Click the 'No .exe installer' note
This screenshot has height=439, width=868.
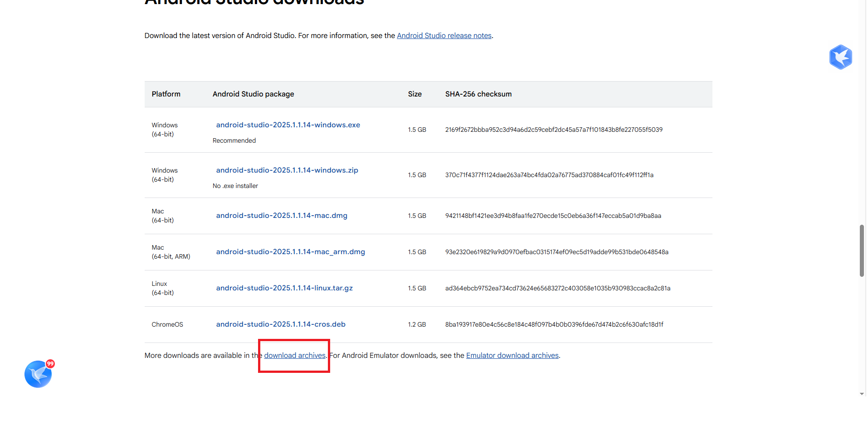(x=235, y=186)
